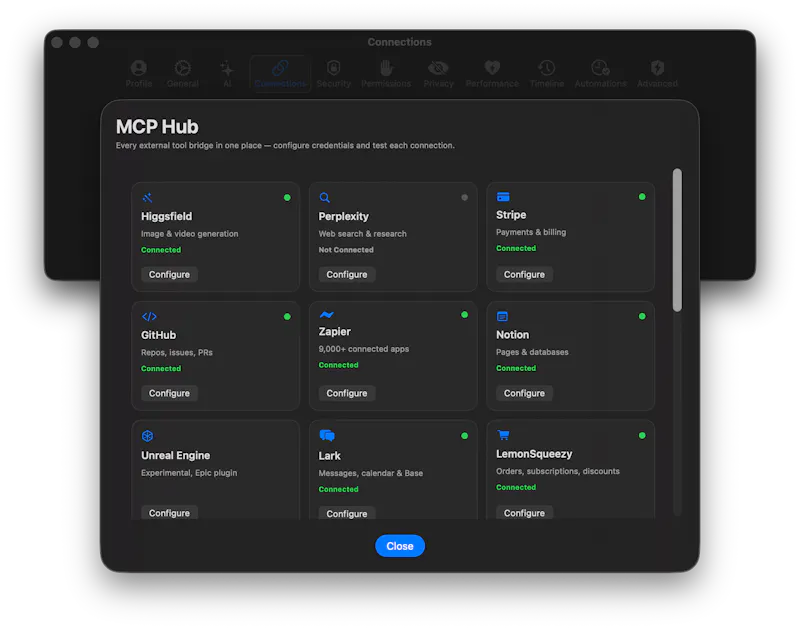Configure the GitHub connection
The image size is (800, 631).
point(169,393)
